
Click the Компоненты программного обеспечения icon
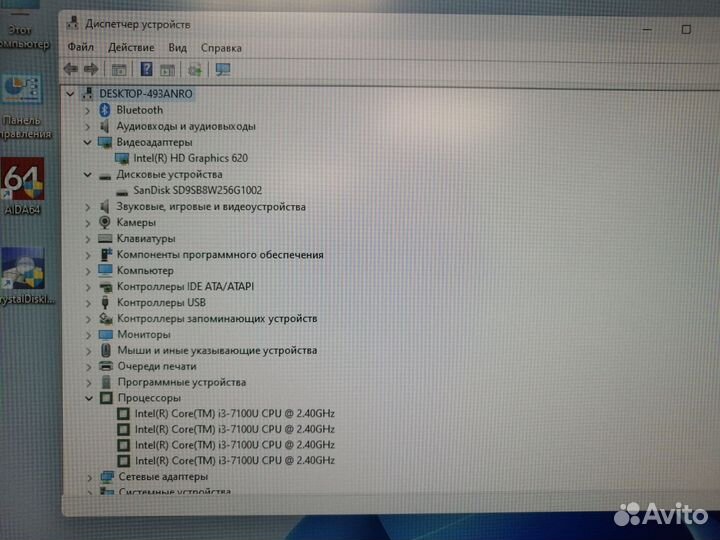click(106, 254)
